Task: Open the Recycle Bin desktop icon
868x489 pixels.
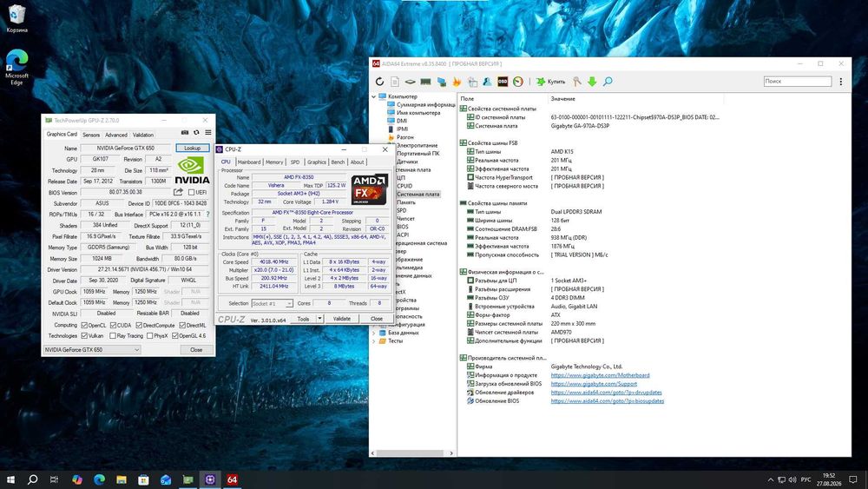Action: pyautogui.click(x=16, y=17)
